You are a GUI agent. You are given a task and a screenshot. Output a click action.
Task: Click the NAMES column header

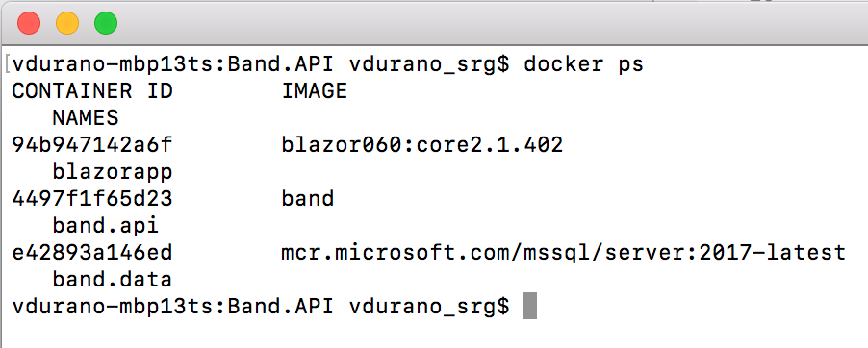(86, 118)
